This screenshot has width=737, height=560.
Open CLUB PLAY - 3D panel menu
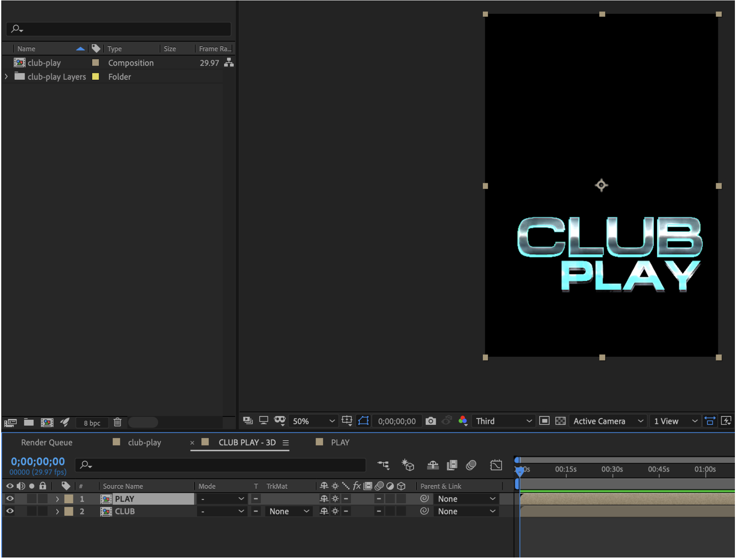(285, 443)
